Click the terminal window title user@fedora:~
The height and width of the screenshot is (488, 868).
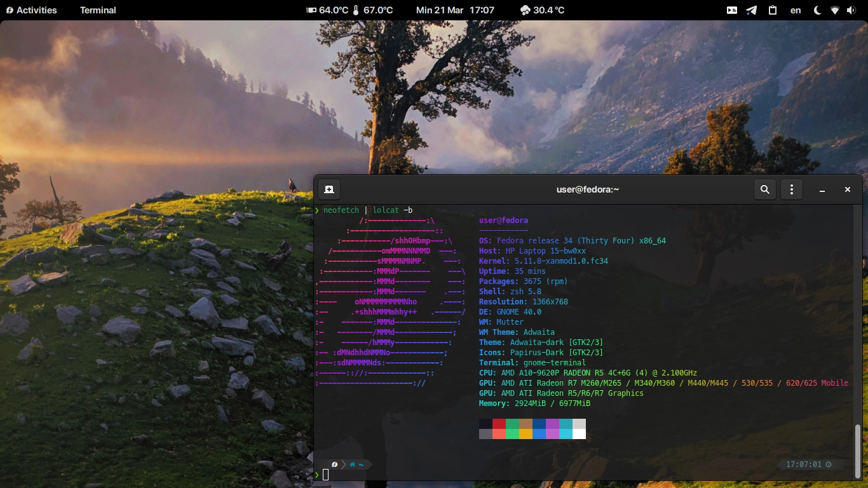pyautogui.click(x=587, y=189)
